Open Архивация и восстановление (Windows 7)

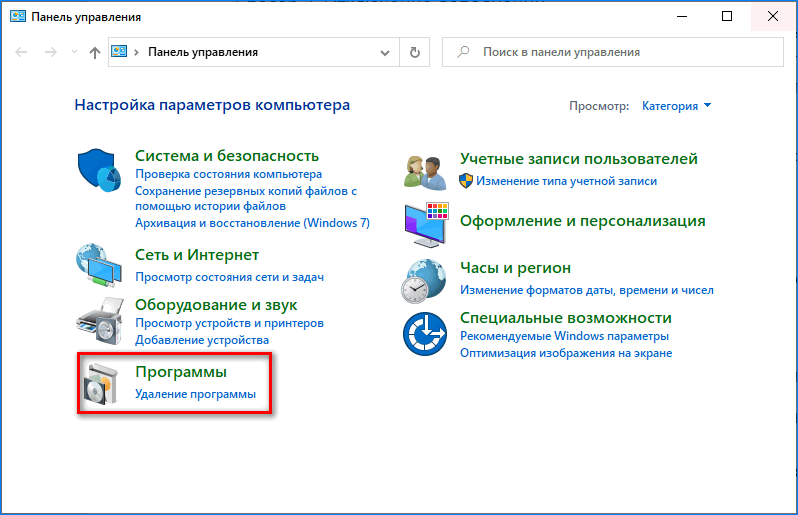coord(252,223)
